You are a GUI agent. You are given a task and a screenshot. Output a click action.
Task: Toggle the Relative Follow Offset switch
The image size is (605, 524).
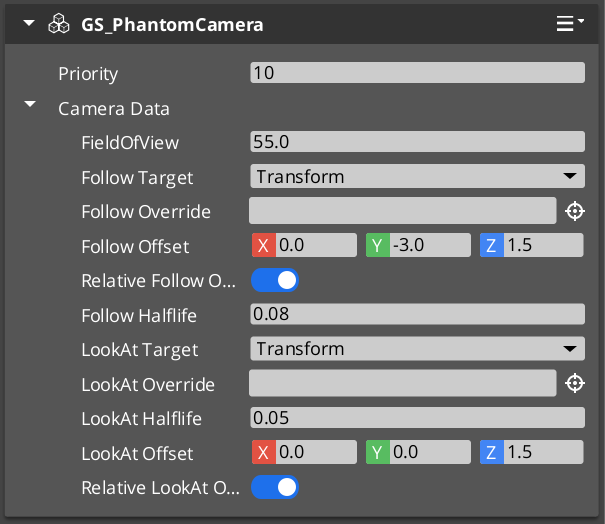[275, 281]
